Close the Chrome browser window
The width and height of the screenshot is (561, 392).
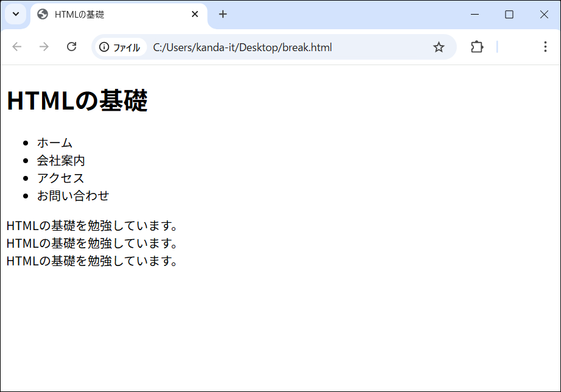544,15
